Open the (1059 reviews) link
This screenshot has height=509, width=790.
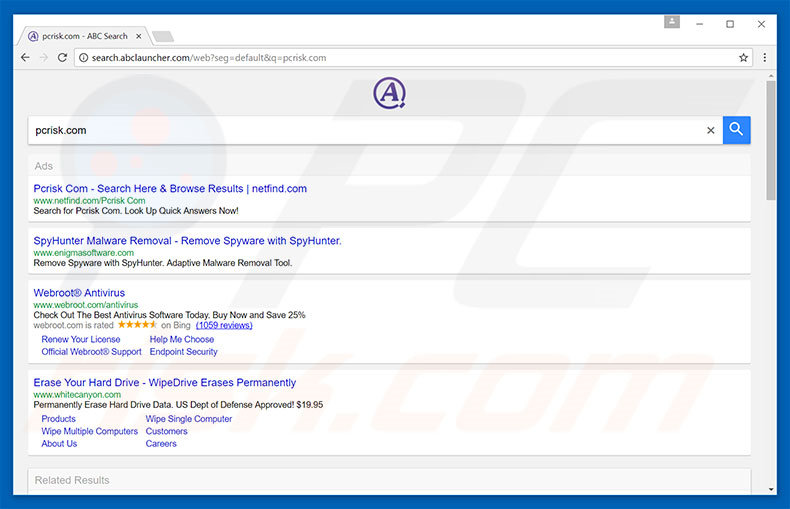pyautogui.click(x=224, y=326)
